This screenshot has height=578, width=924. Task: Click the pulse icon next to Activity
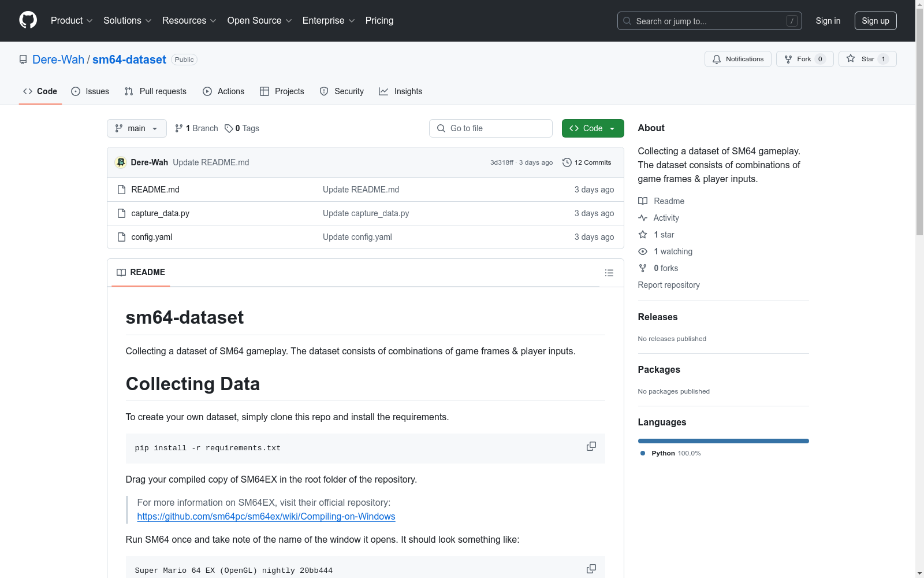coord(643,218)
